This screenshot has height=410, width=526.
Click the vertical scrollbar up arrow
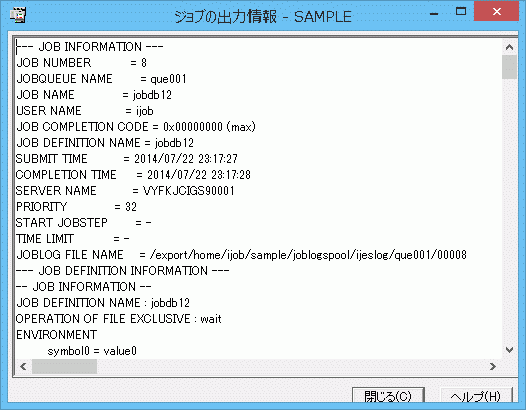pos(509,47)
